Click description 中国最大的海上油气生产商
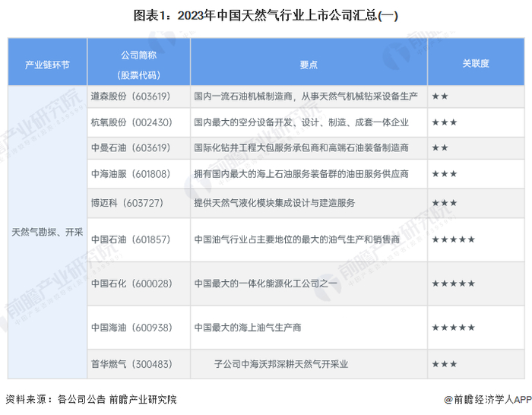 pos(248,328)
